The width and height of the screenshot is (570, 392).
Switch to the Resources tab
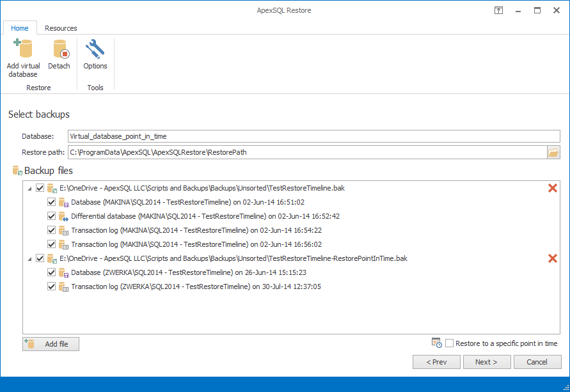coord(61,28)
